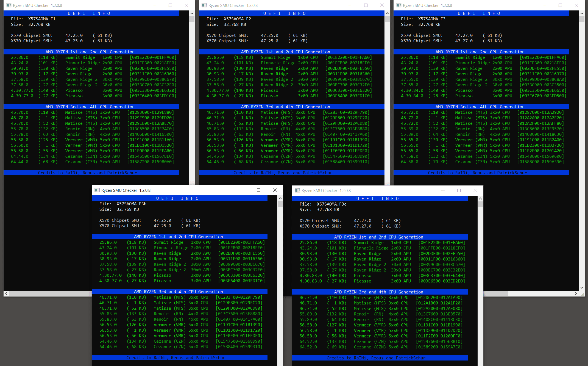
Task: Click the file name X57SAOMA.F3b
Action: [x=131, y=204]
